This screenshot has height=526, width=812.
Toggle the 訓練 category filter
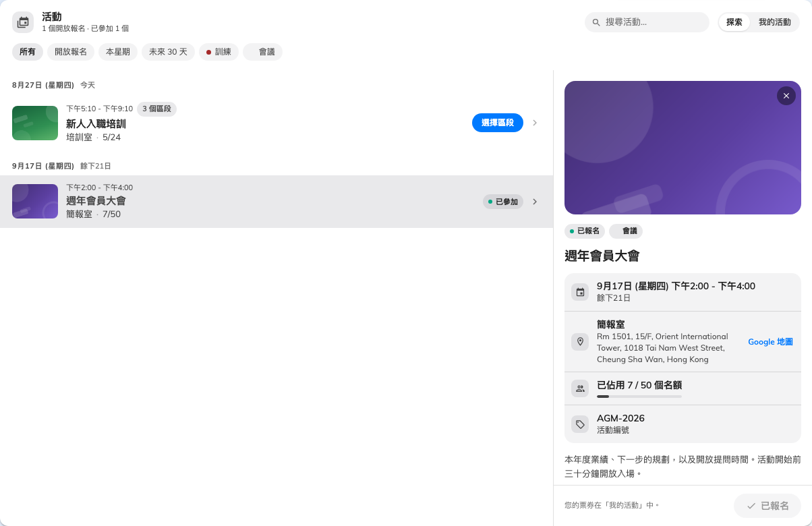tap(219, 52)
